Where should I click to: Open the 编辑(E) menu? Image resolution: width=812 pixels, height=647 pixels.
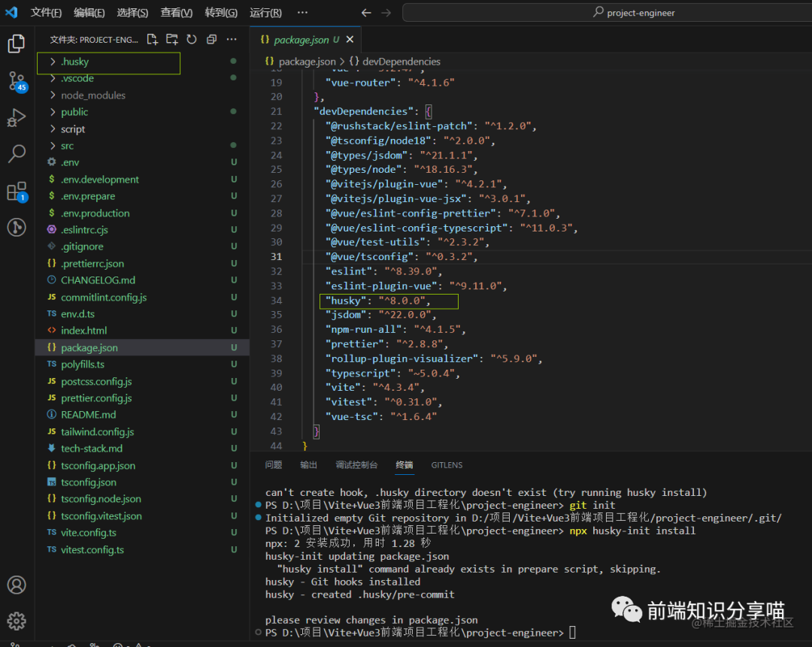coord(89,13)
